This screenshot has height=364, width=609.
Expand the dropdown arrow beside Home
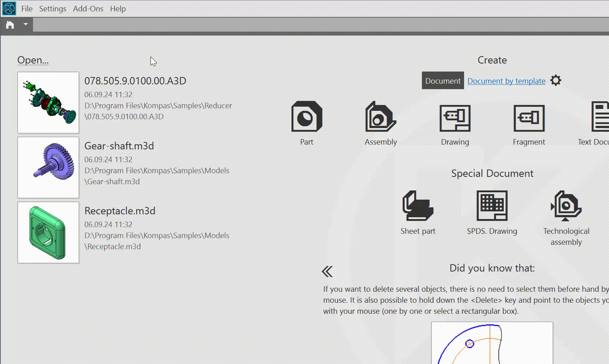[x=26, y=25]
